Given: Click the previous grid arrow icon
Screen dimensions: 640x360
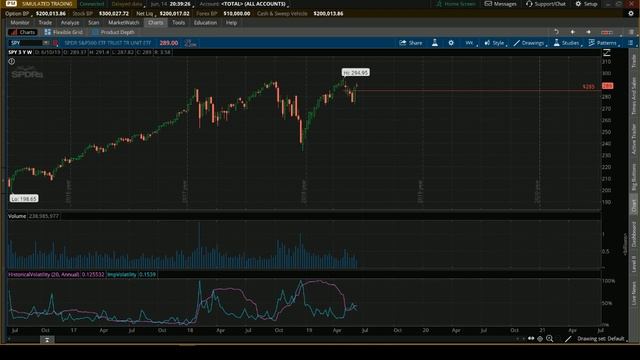Looking at the screenshot, I should (x=572, y=32).
